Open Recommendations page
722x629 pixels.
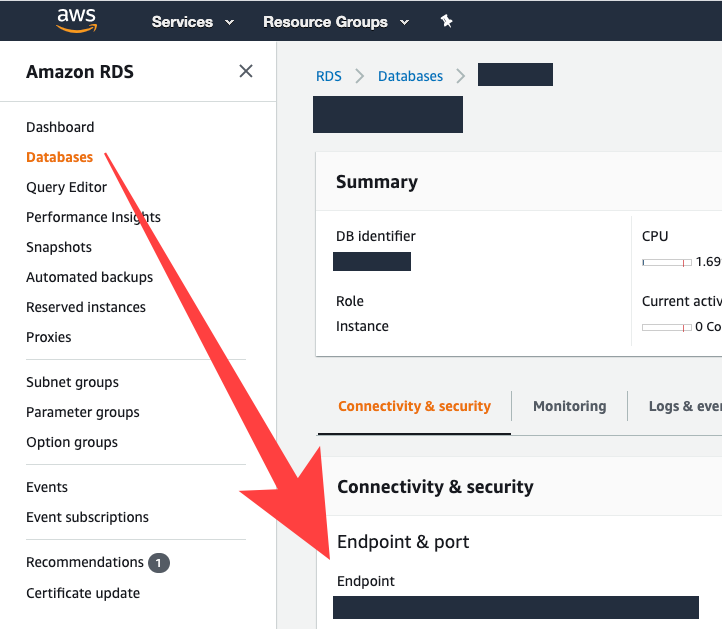tap(85, 562)
